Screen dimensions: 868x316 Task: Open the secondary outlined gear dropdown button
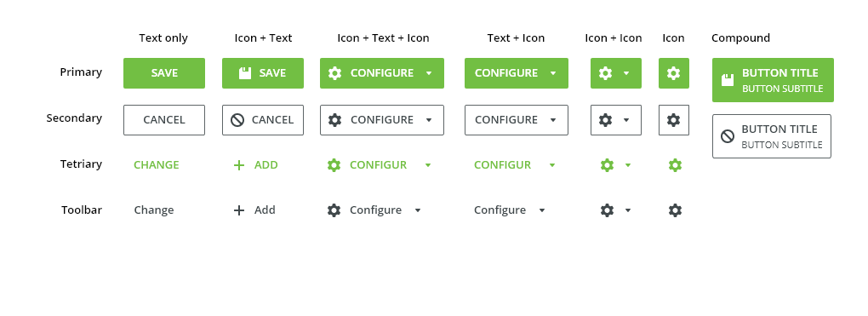(616, 120)
